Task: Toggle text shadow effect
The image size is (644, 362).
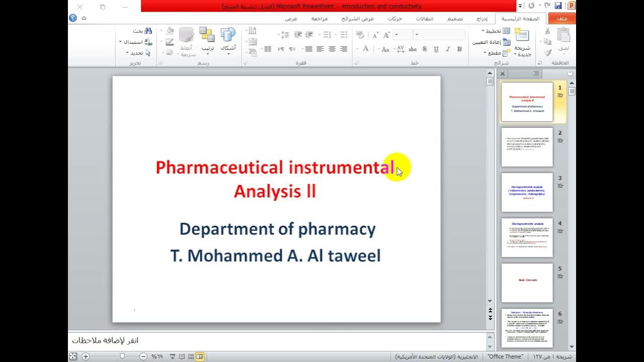Action: 424,49
